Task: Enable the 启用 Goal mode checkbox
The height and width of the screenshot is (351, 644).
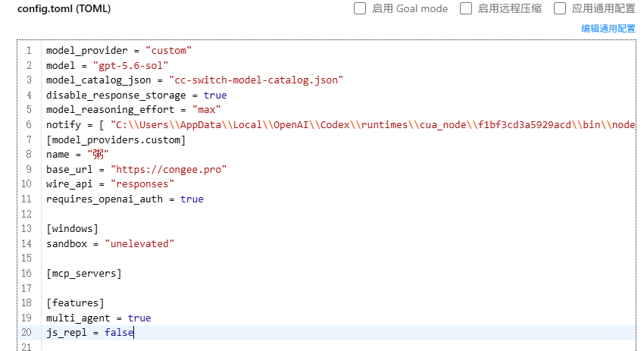Action: [360, 8]
